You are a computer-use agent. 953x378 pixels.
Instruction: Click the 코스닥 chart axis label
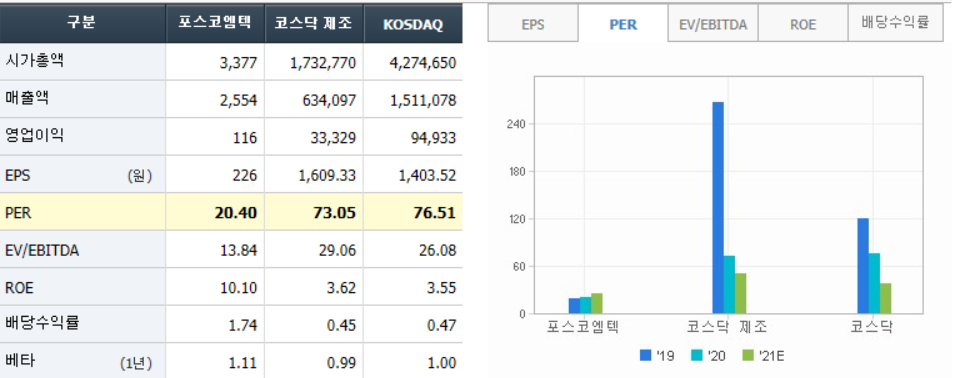pos(871,327)
